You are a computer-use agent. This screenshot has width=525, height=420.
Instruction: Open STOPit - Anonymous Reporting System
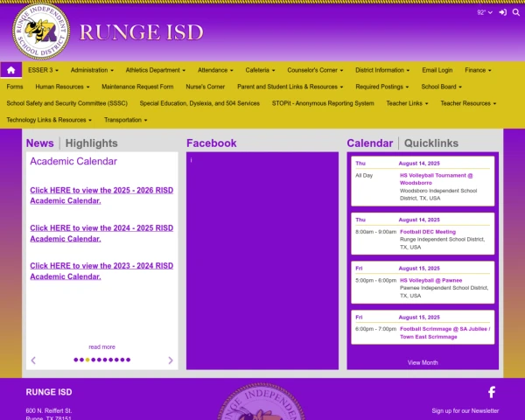tap(323, 103)
